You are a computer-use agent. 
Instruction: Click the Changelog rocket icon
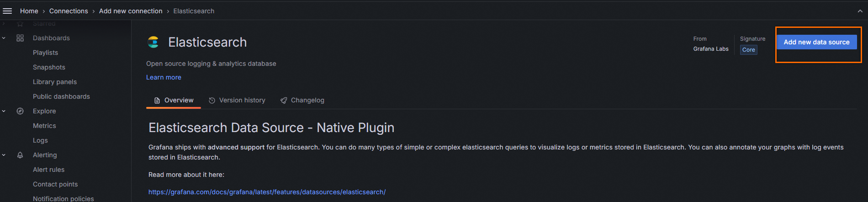click(284, 101)
